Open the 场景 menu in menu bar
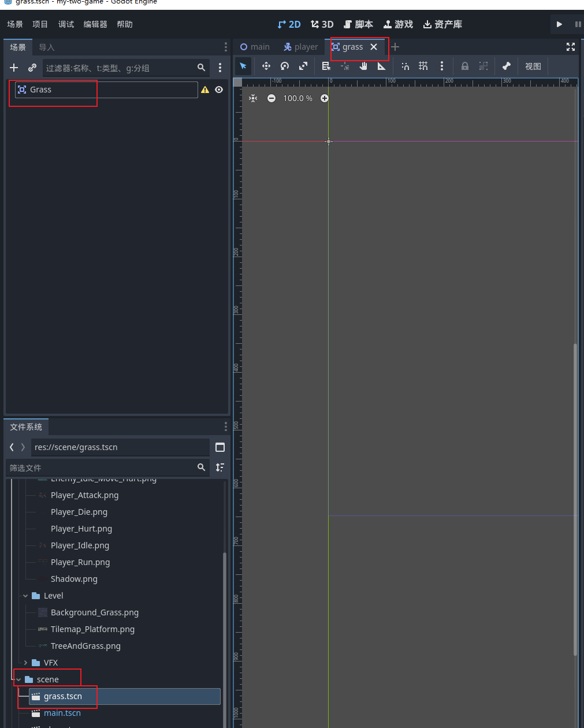This screenshot has height=728, width=584. tap(15, 24)
